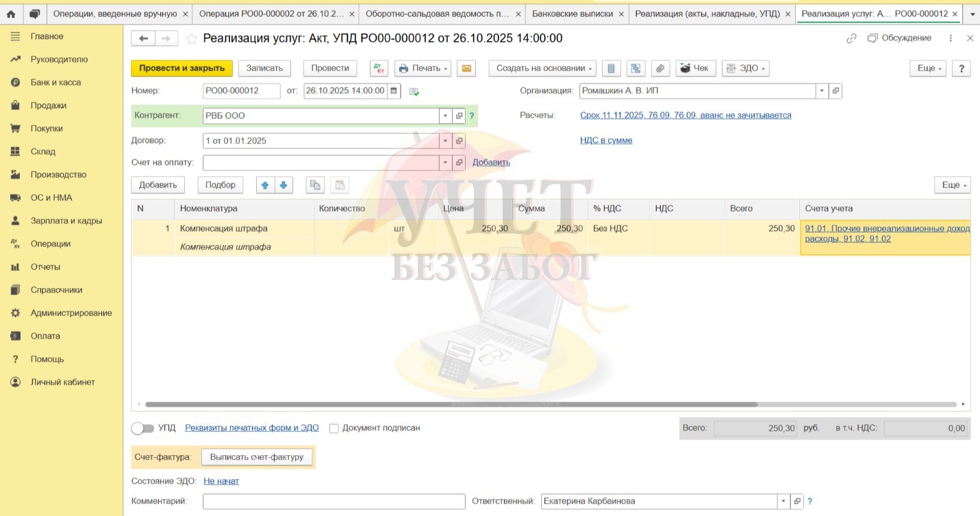Click the calendar icon in the date field

click(394, 91)
